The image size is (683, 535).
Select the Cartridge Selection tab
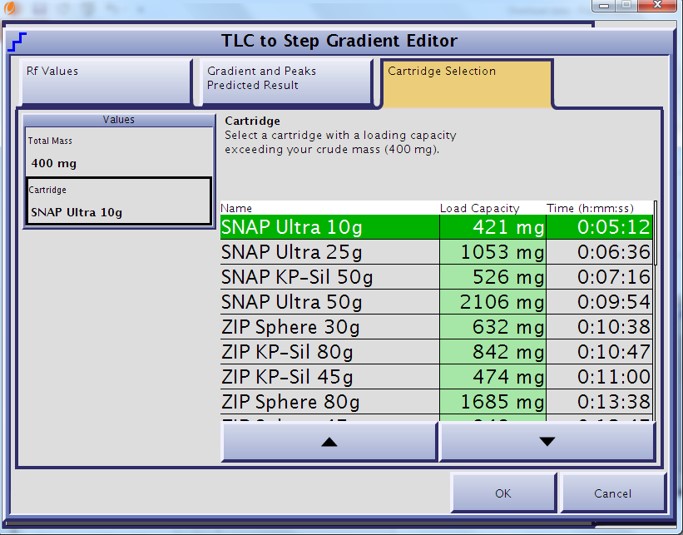(x=465, y=81)
